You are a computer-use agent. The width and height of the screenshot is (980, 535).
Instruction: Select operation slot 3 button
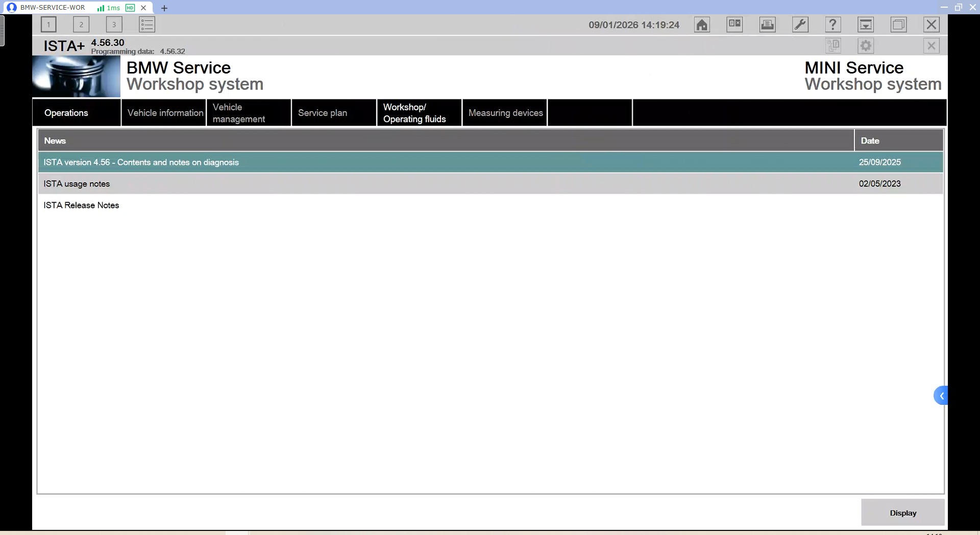pyautogui.click(x=114, y=25)
